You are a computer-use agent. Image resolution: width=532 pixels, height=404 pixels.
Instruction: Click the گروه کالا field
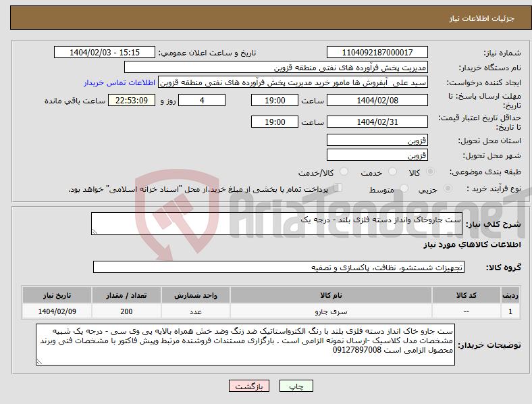point(279,267)
